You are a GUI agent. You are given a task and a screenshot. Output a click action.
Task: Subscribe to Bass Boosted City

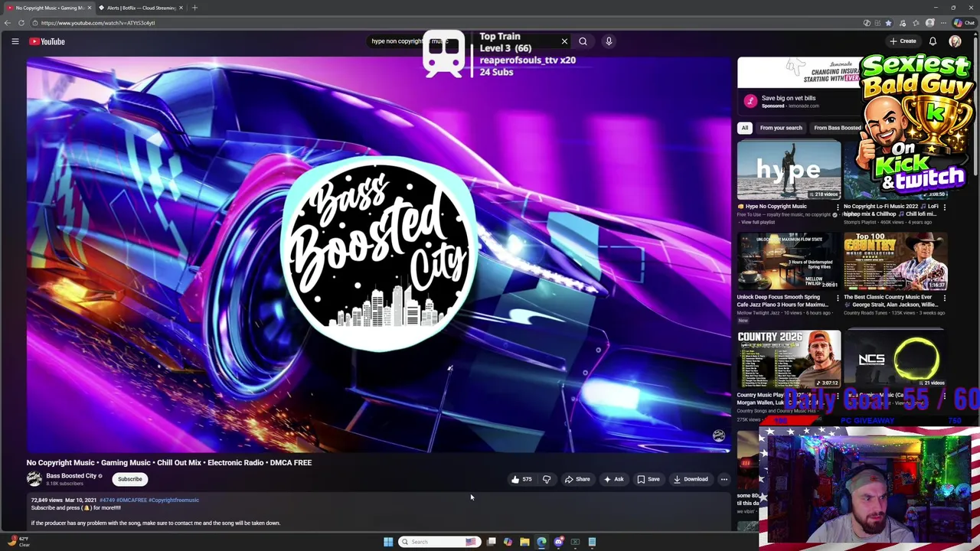tap(129, 479)
